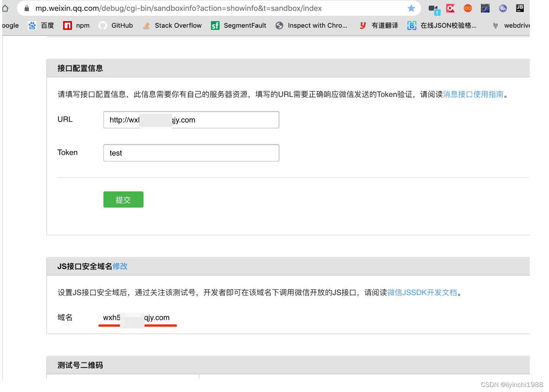
Task: Click the purple Ws extension icon
Action: tap(502, 8)
